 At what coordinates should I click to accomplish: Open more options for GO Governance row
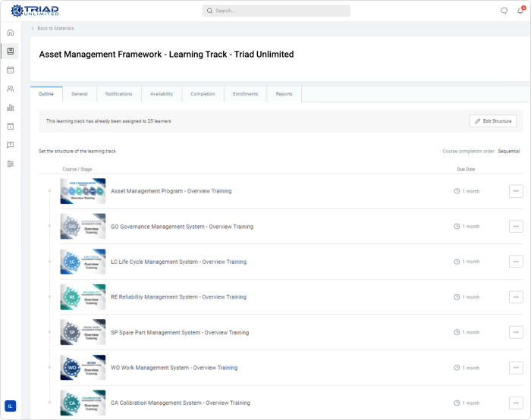tap(516, 227)
